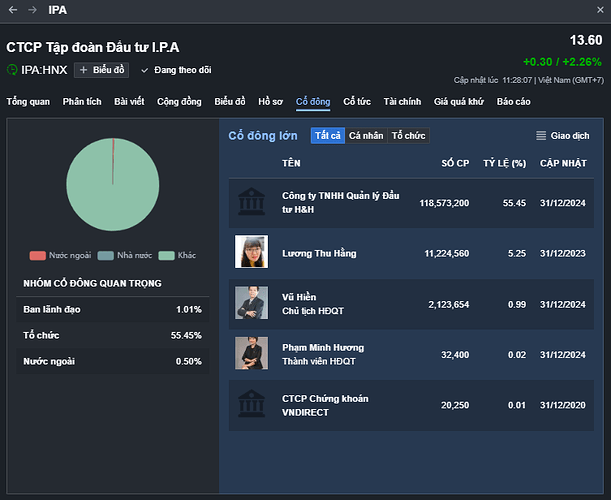Click the forward arrow navigation icon
The width and height of the screenshot is (611, 500).
point(31,10)
